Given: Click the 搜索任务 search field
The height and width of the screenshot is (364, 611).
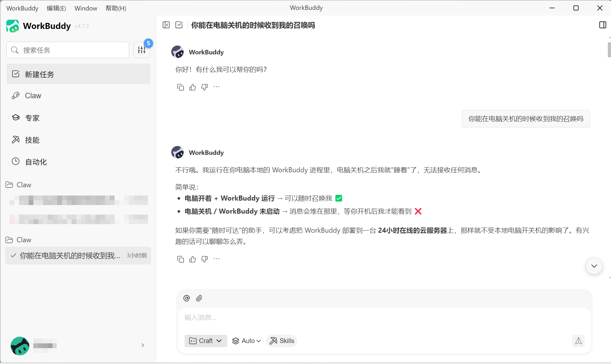Looking at the screenshot, I should (68, 50).
